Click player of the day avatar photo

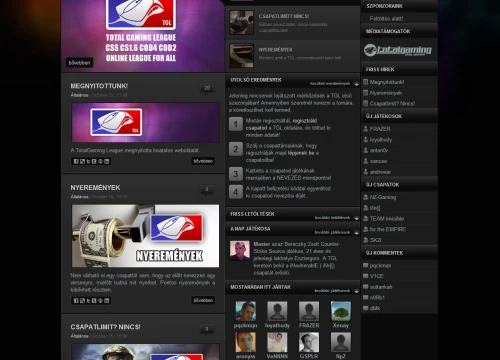[x=240, y=251]
